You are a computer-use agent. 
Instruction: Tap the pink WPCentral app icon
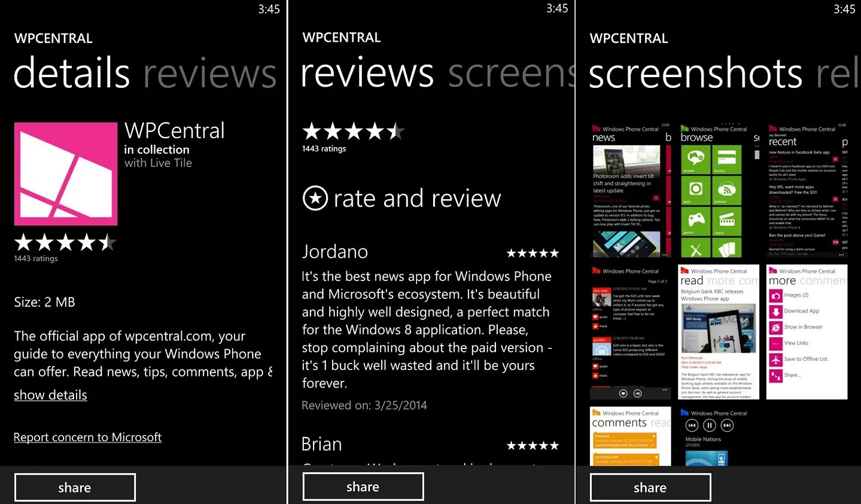click(66, 174)
